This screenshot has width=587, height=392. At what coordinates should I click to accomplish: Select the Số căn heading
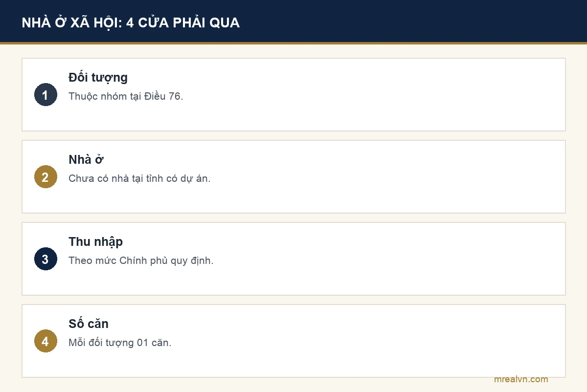click(x=89, y=324)
